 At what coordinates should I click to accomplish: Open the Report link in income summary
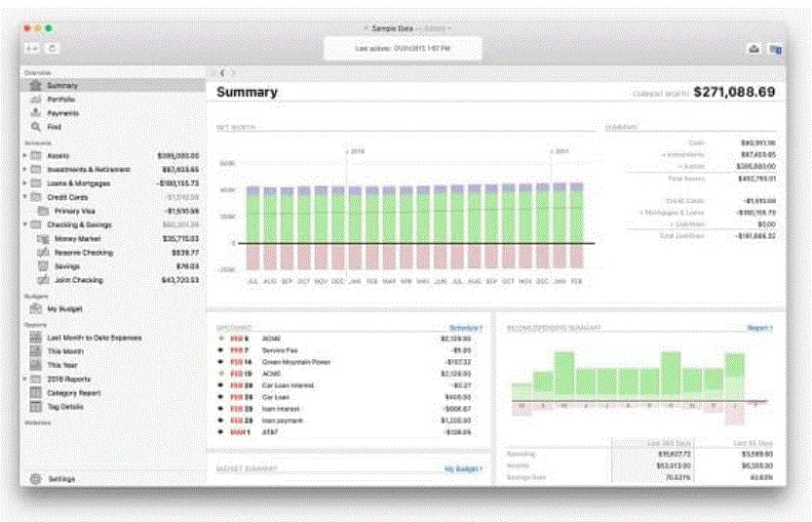coord(759,328)
